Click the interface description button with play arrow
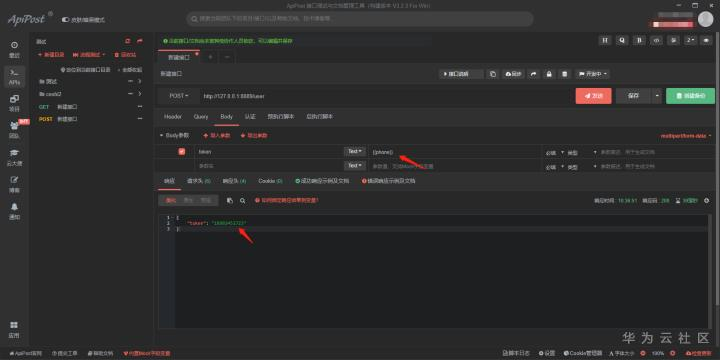Screen dimensions: 720x360 pos(461,74)
